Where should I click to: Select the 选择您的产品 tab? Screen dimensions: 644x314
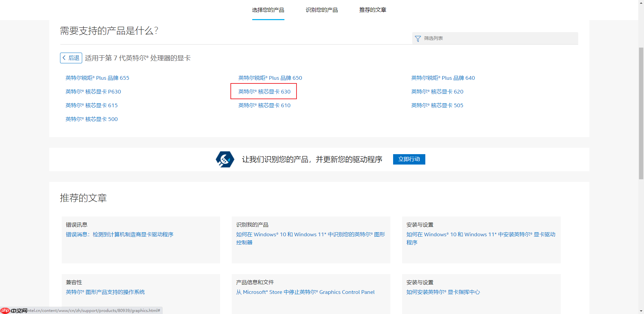coord(268,10)
